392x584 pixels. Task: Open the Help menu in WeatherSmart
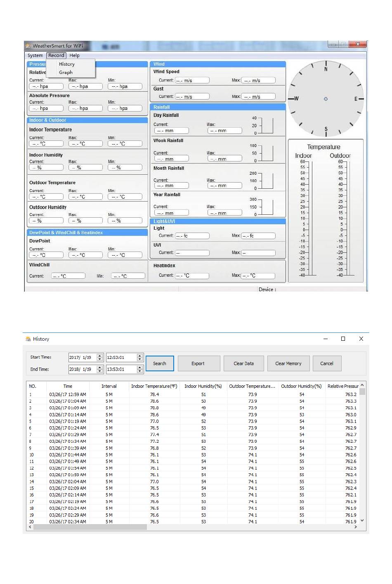(x=75, y=55)
